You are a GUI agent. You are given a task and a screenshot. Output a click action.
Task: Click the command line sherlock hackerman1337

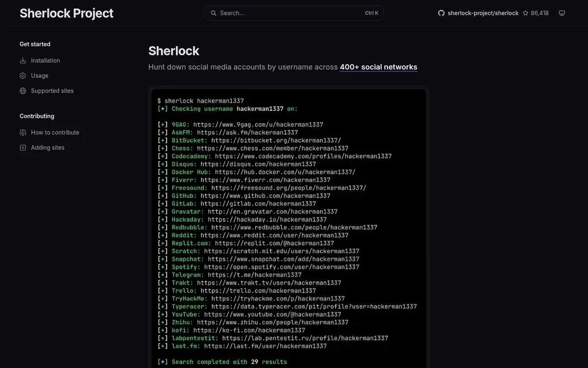pyautogui.click(x=200, y=101)
